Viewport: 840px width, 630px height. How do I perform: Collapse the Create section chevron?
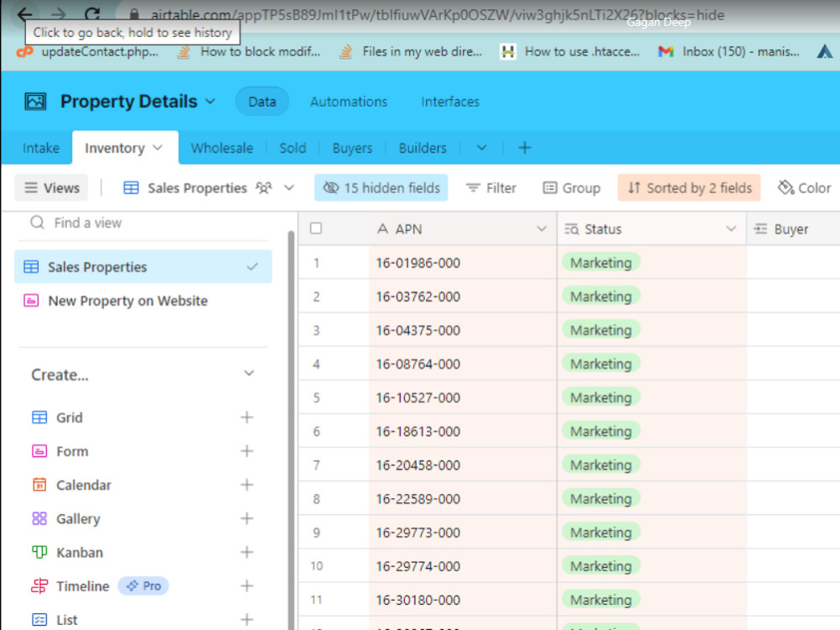(x=249, y=374)
